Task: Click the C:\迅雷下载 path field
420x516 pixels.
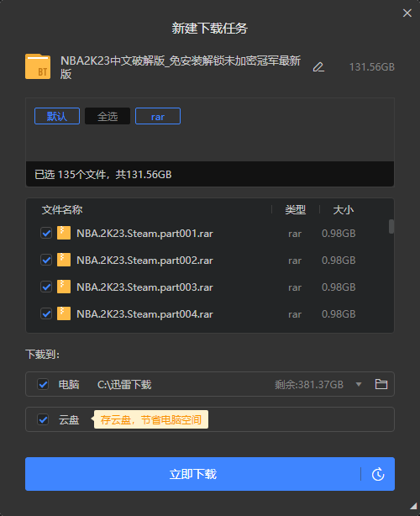Action: click(x=124, y=384)
